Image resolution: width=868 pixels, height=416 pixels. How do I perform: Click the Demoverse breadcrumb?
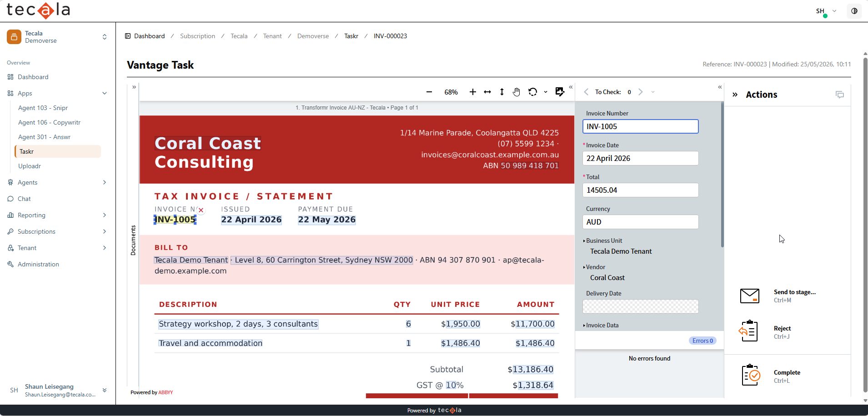[313, 36]
